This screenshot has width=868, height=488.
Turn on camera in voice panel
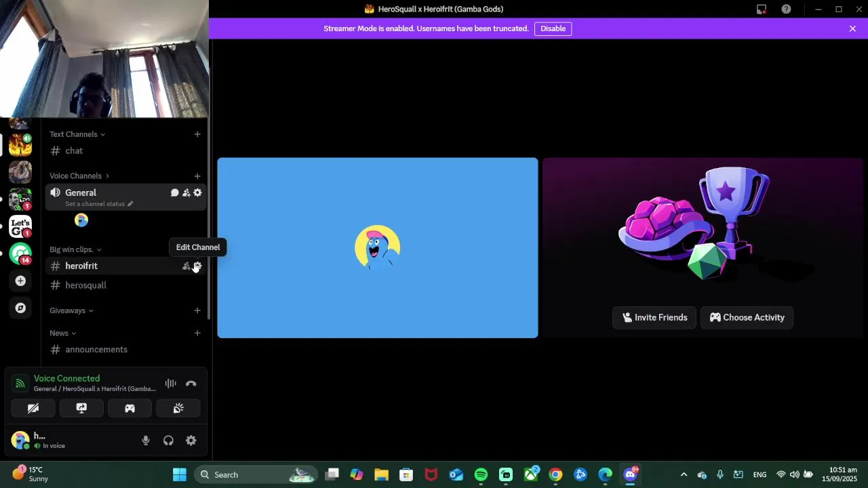pyautogui.click(x=33, y=408)
